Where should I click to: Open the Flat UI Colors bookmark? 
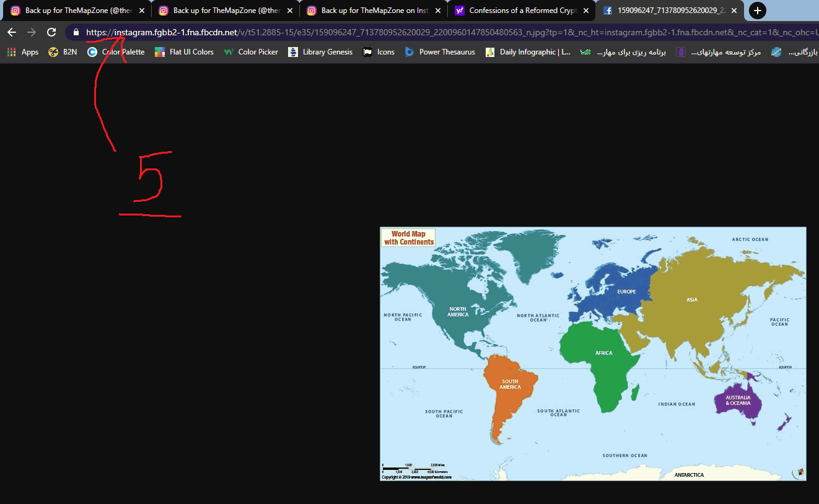[184, 52]
